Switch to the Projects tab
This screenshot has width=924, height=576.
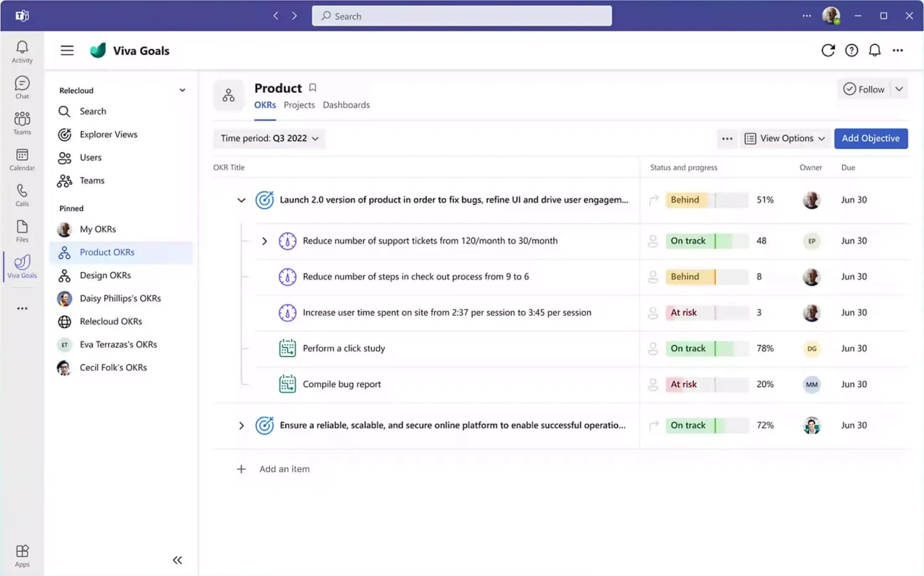(299, 105)
